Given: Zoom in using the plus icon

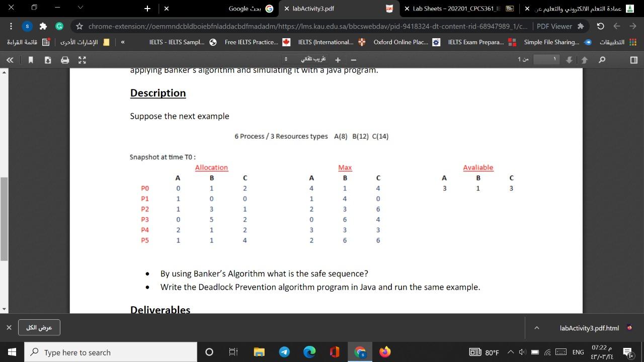Looking at the screenshot, I should tap(338, 59).
